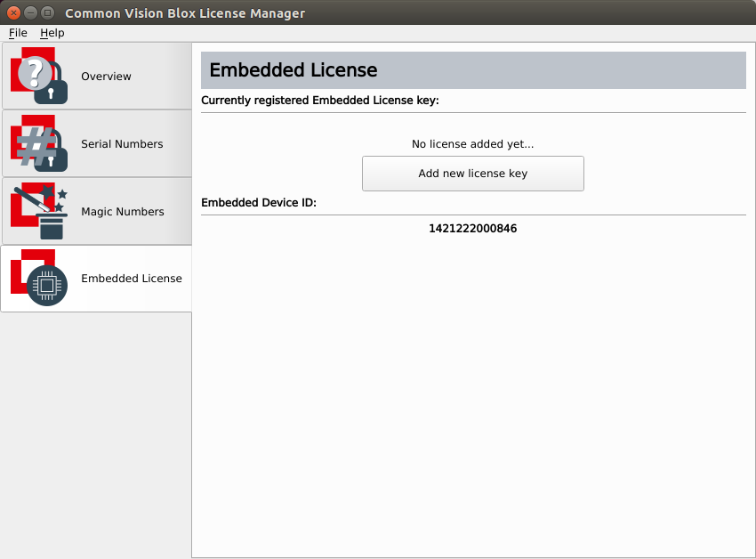Click the Overview question mark padlock icon

point(39,77)
